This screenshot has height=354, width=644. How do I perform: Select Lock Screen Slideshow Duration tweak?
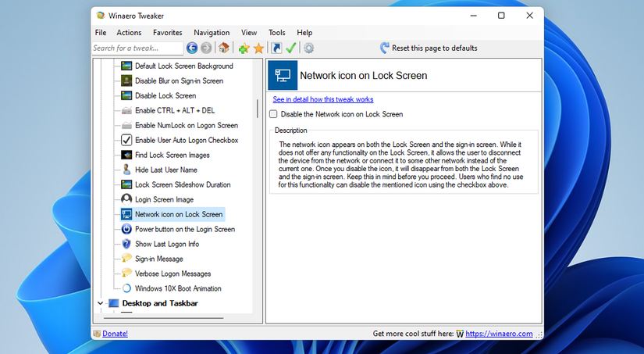pyautogui.click(x=183, y=184)
